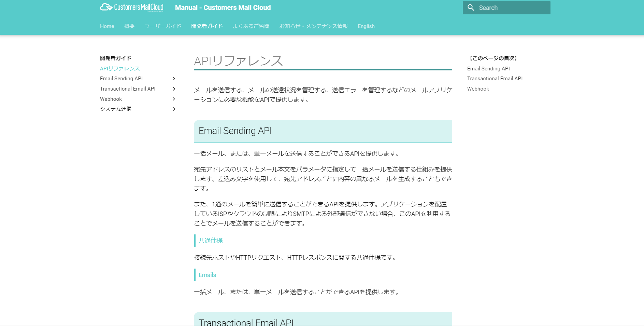Open the Emails link
644x326 pixels.
(x=207, y=275)
